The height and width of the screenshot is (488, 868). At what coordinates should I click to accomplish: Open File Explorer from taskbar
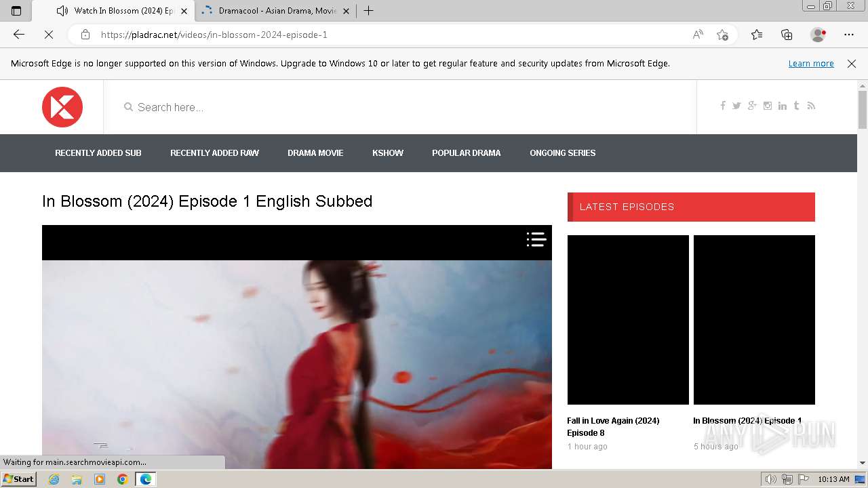point(77,479)
